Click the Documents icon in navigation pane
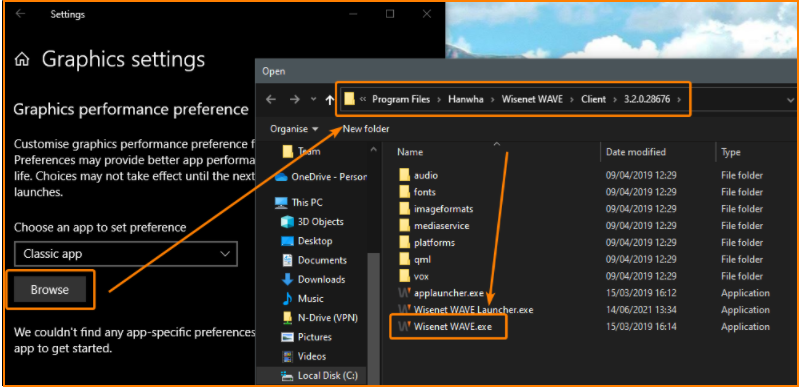 click(288, 260)
